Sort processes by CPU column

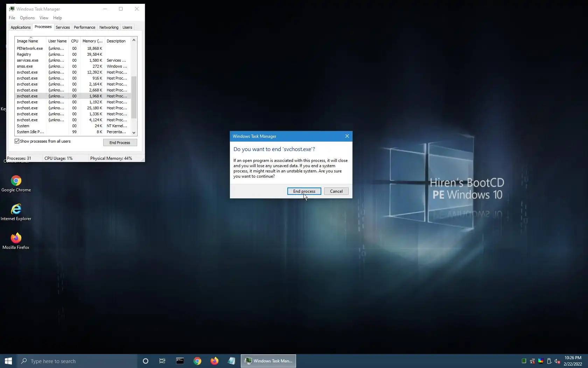tap(75, 41)
